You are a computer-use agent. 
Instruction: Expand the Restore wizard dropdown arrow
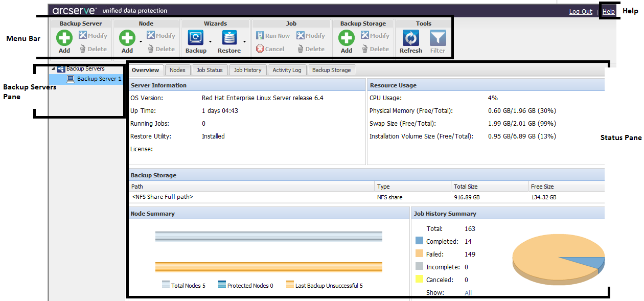(x=244, y=41)
